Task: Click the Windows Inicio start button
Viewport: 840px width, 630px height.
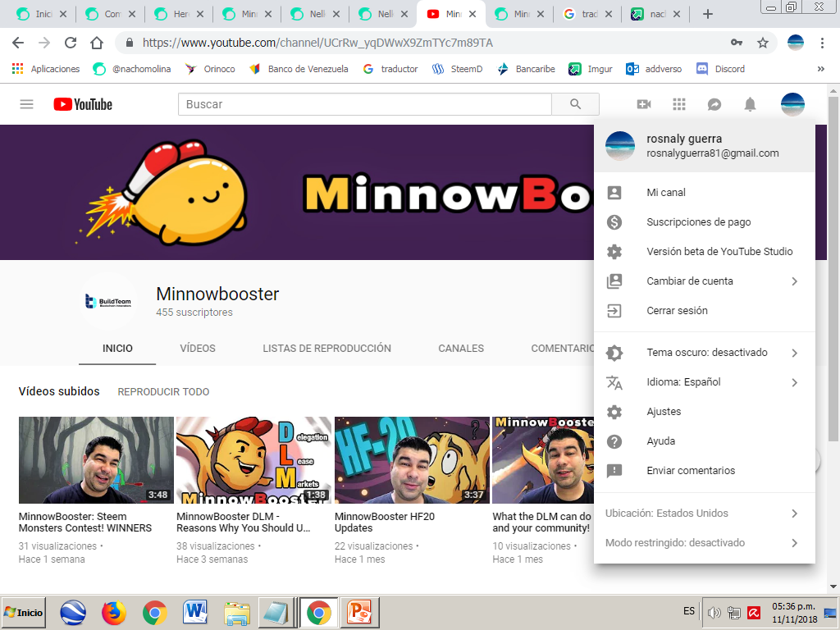Action: [x=24, y=613]
